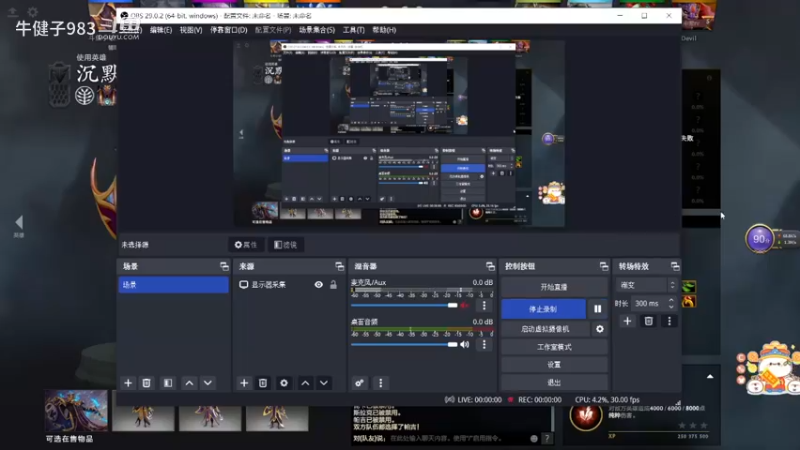The image size is (800, 450).
Task: Adjust the 麦克风/Aux volume slider
Action: coord(404,305)
